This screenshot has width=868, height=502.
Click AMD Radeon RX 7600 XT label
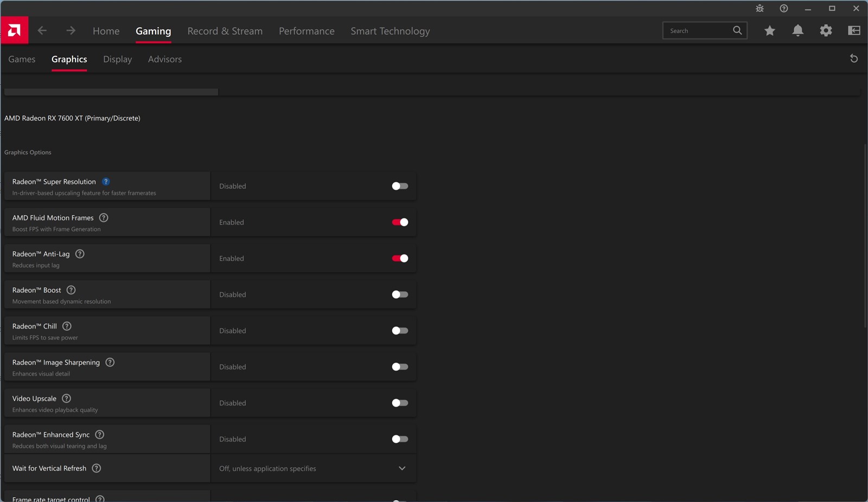tap(72, 118)
